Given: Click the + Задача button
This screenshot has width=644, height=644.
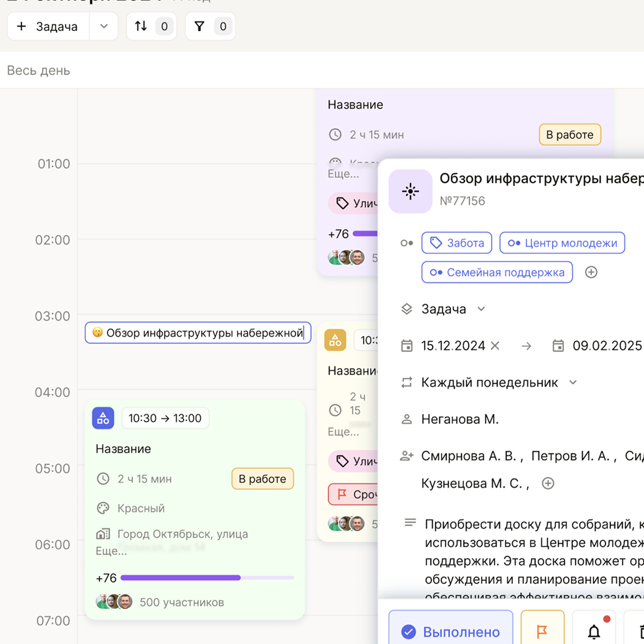Looking at the screenshot, I should coord(48,26).
